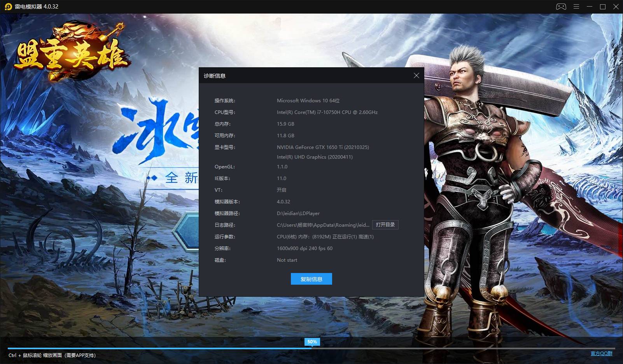The width and height of the screenshot is (623, 364).
Task: Click the 雷电模拟器 4.0.32 window title
Action: 37,7
